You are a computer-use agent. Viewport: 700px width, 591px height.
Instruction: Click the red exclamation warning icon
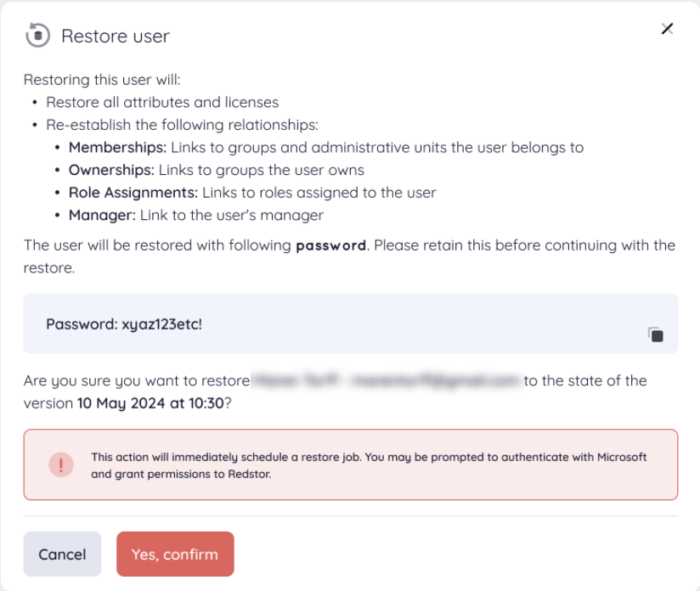tap(61, 464)
